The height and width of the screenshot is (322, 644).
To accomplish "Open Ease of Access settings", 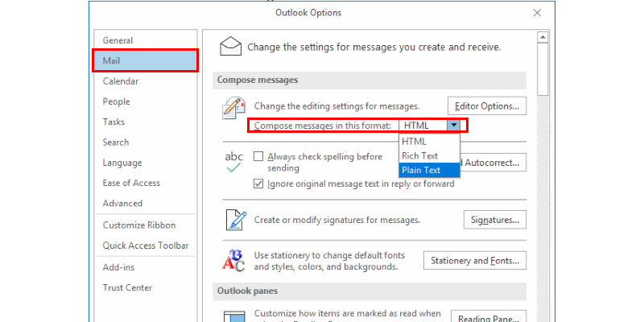I will tap(145, 183).
